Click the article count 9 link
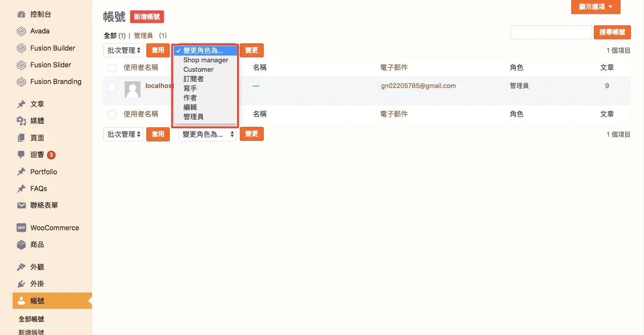The height and width of the screenshot is (335, 644). tap(607, 86)
